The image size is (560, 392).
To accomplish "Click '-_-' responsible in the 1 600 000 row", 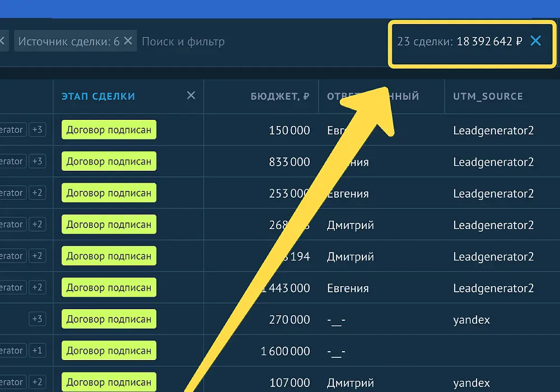I will point(336,352).
